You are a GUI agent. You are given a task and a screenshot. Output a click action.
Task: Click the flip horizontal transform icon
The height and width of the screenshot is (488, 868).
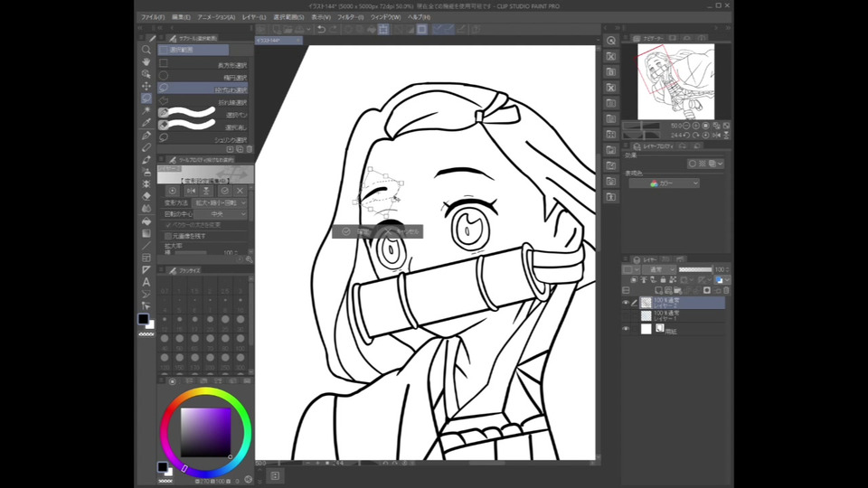pyautogui.click(x=191, y=191)
